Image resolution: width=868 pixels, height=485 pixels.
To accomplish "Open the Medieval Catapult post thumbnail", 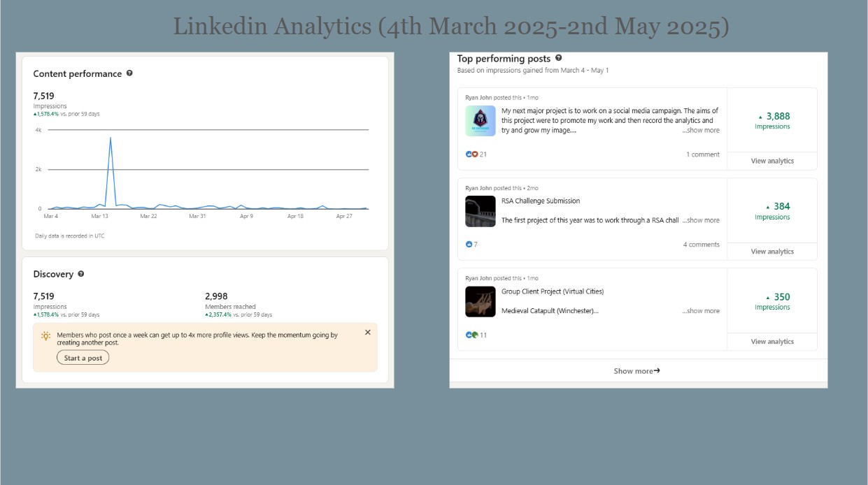I will click(x=481, y=302).
